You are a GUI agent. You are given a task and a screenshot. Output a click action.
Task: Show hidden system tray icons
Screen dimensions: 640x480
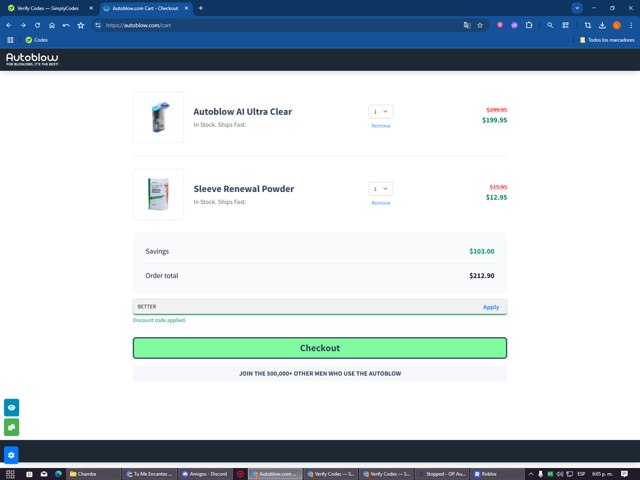click(531, 474)
